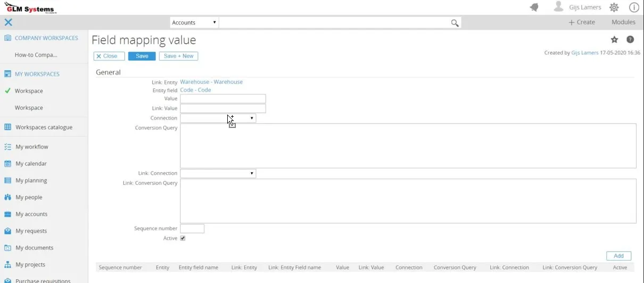Image resolution: width=644 pixels, height=283 pixels.
Task: Open help question mark icon
Action: [630, 39]
